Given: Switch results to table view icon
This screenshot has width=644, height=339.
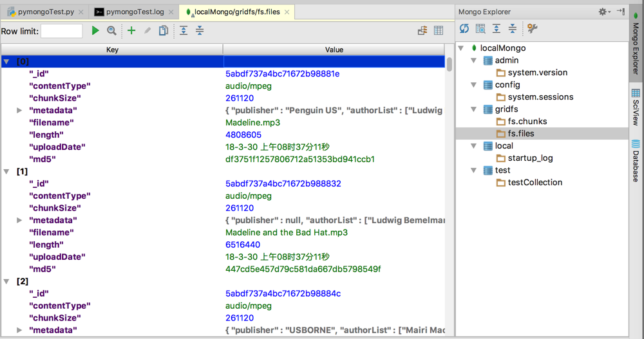Looking at the screenshot, I should click(x=439, y=31).
